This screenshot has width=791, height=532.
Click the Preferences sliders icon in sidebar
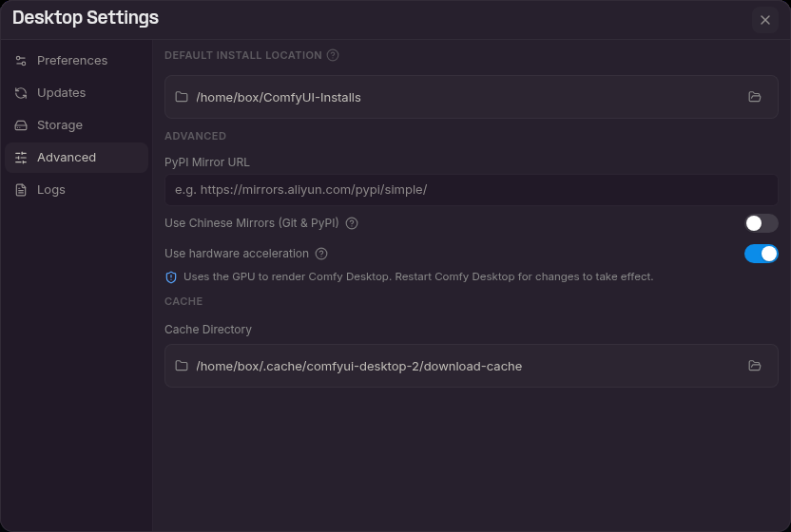click(21, 61)
